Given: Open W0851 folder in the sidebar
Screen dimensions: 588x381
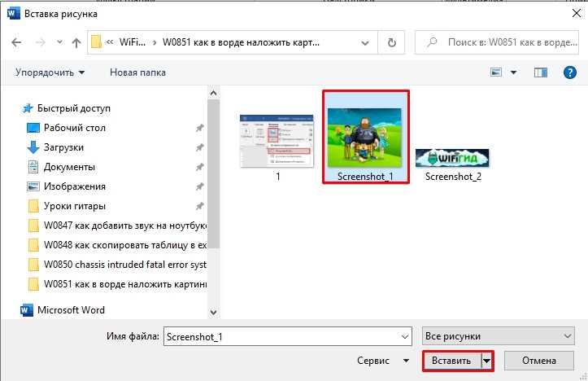Looking at the screenshot, I should (x=117, y=284).
